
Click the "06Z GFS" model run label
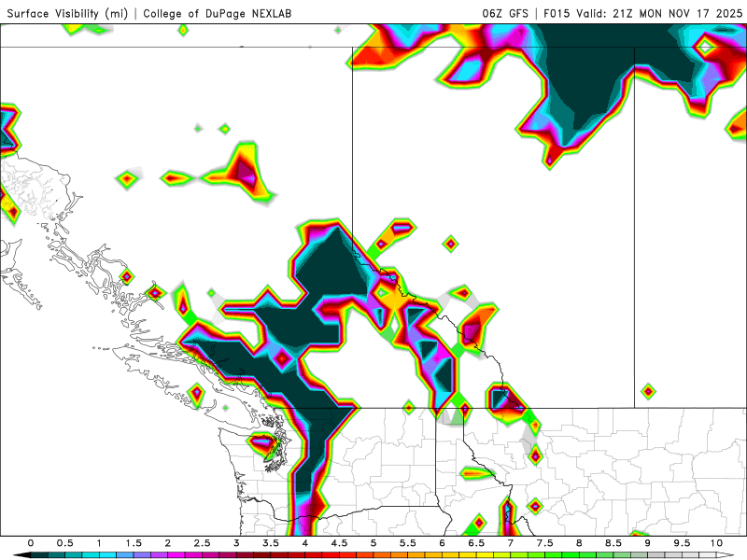505,13
